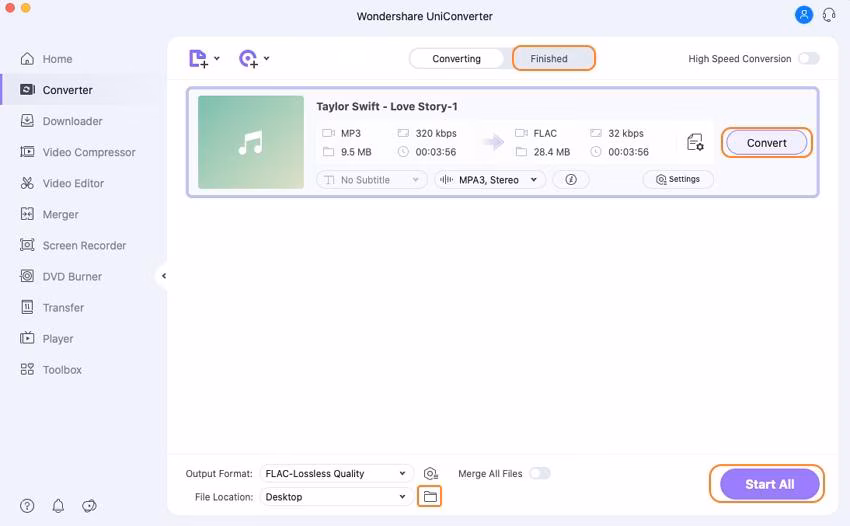Open the MPA3, Stereo audio track dropdown
This screenshot has width=850, height=526.
[490, 179]
